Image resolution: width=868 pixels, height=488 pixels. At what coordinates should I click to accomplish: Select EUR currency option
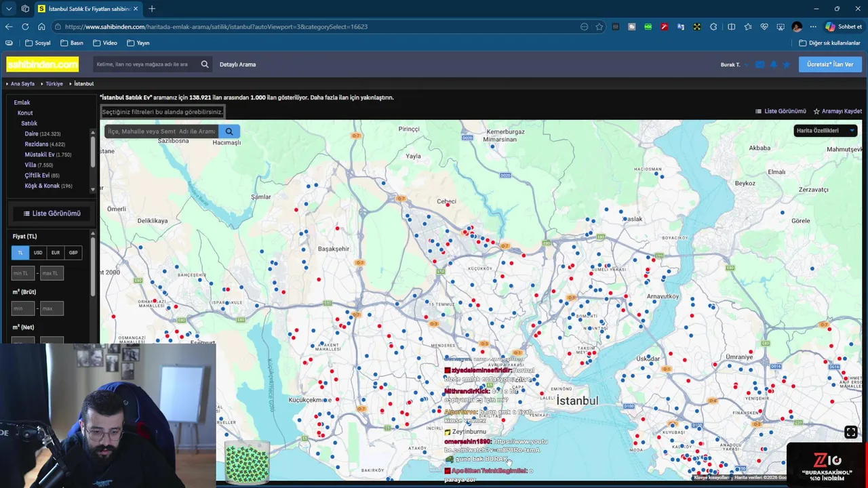[x=56, y=253]
